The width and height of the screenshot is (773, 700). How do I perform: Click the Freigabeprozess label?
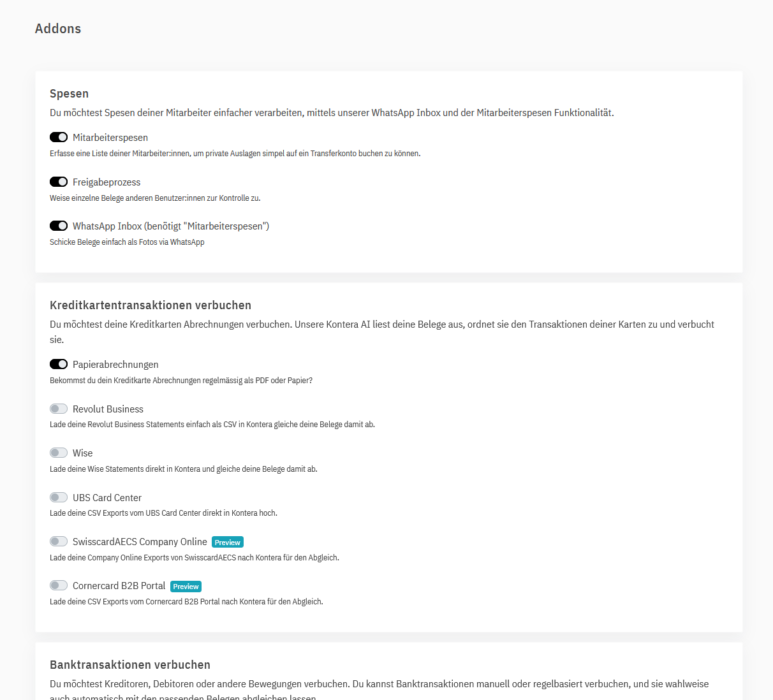tap(107, 182)
